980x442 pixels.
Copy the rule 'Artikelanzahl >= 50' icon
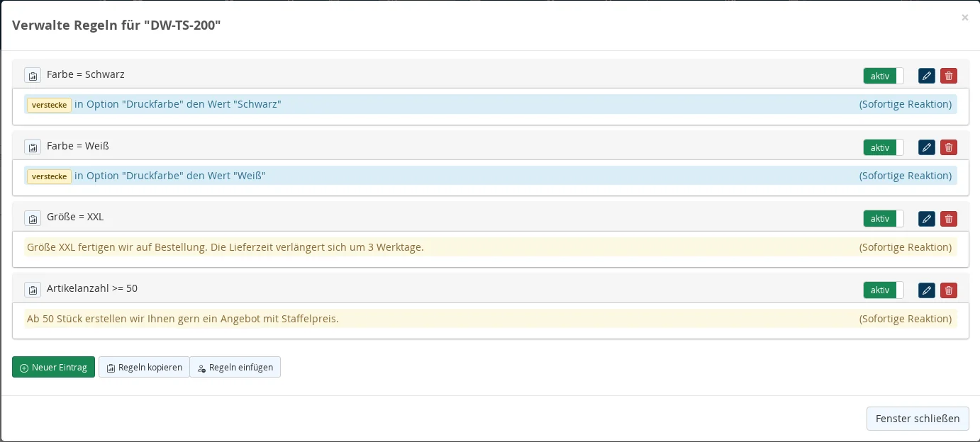coord(33,290)
